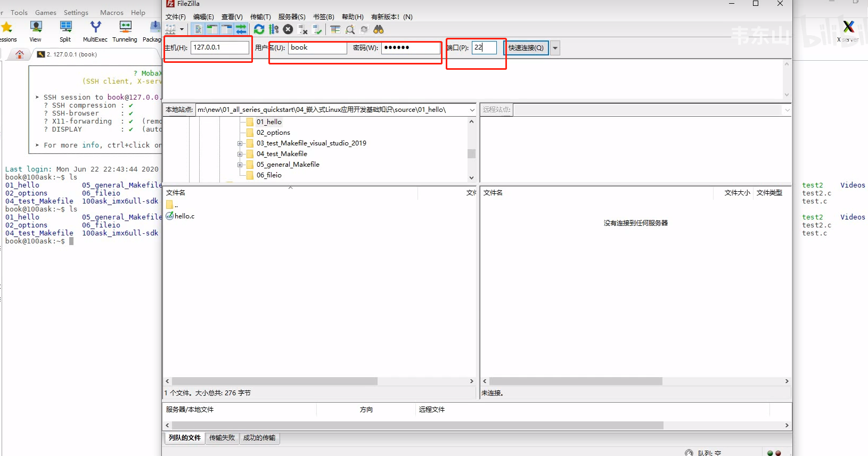868x456 pixels.
Task: Click the 密码(W) password field
Action: click(411, 47)
